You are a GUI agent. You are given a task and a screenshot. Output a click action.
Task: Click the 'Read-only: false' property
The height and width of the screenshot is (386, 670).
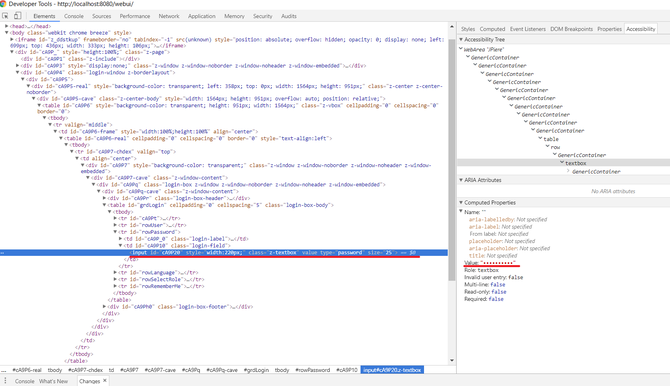click(485, 292)
